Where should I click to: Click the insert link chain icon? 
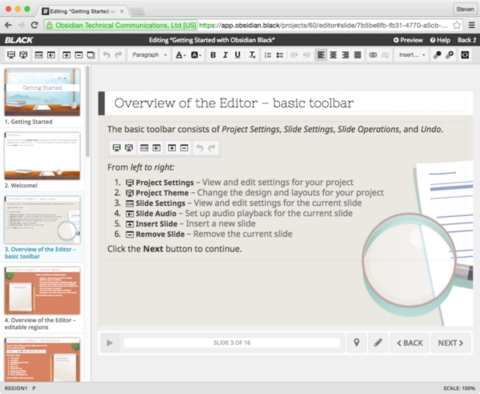(373, 55)
